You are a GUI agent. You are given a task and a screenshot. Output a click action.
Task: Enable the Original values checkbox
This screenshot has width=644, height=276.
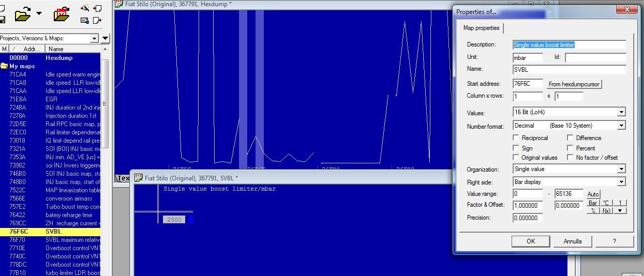click(516, 158)
